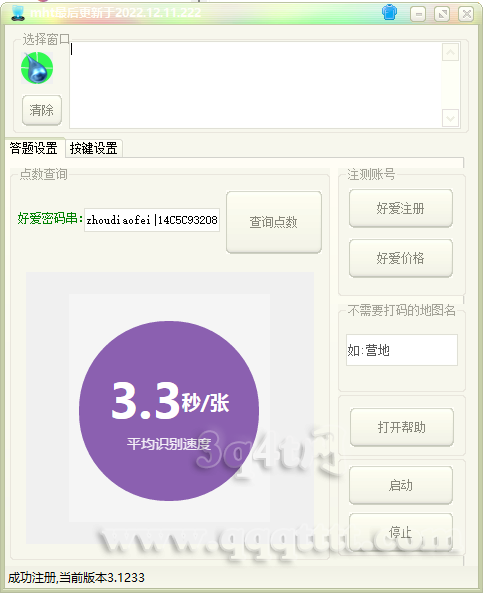This screenshot has height=593, width=483.
Task: Click inside the window list text area
Action: (255, 85)
